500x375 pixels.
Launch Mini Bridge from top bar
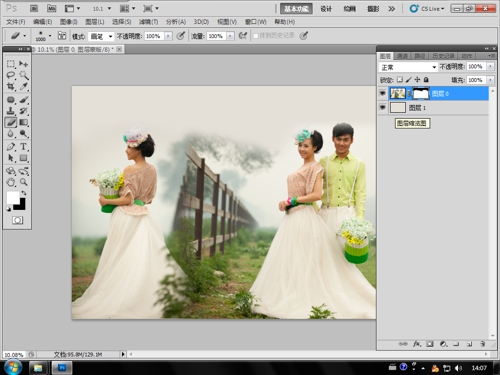(51, 8)
